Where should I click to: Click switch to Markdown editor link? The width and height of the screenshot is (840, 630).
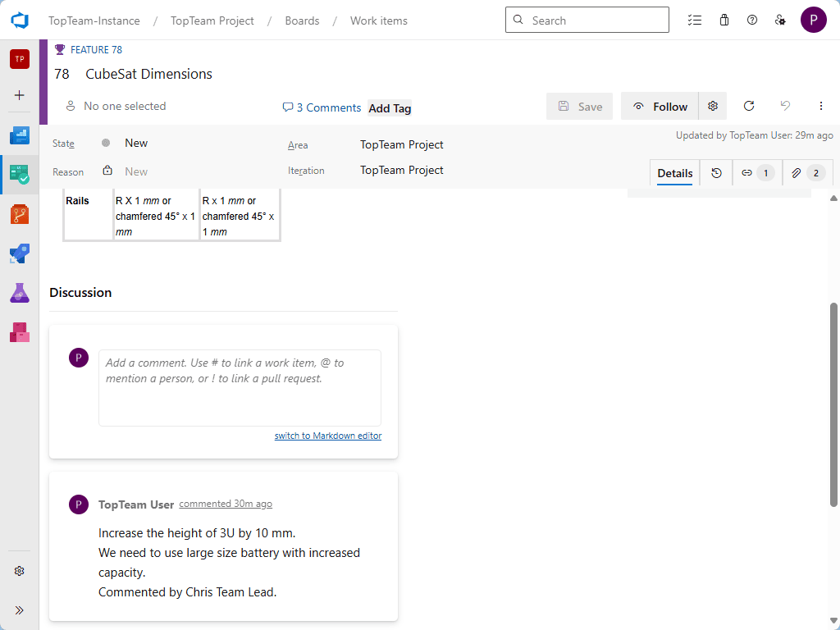[327, 436]
